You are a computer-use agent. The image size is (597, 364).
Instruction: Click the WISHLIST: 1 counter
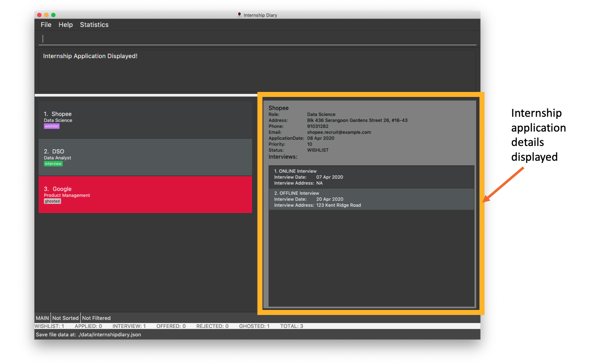click(x=49, y=326)
